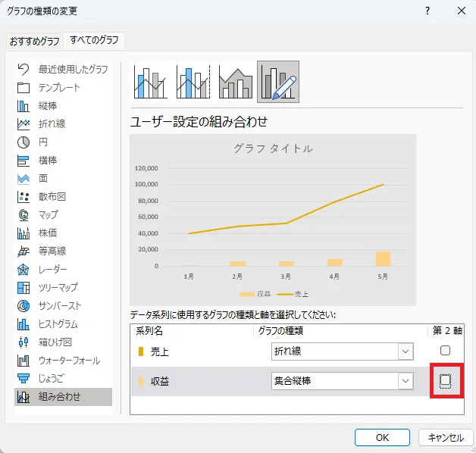The image size is (476, 453).
Task: Choose the 折れ線 line chart icon
Action: (x=23, y=124)
